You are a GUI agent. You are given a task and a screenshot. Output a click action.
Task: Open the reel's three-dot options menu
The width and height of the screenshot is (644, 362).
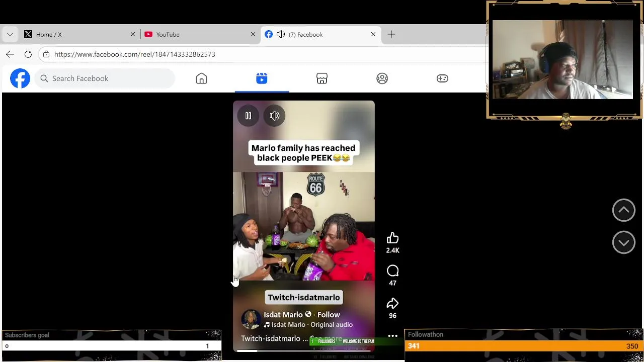(x=392, y=336)
